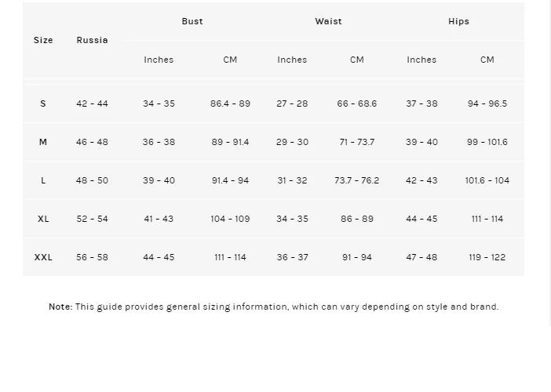Screen dimensions: 551x392
Task: Click hips value 119 - 122
Action: 487,257
